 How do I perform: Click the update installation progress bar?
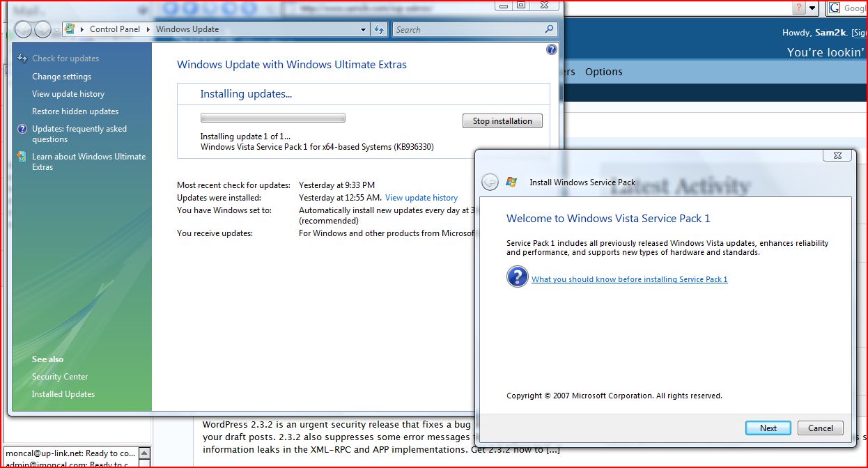point(273,118)
